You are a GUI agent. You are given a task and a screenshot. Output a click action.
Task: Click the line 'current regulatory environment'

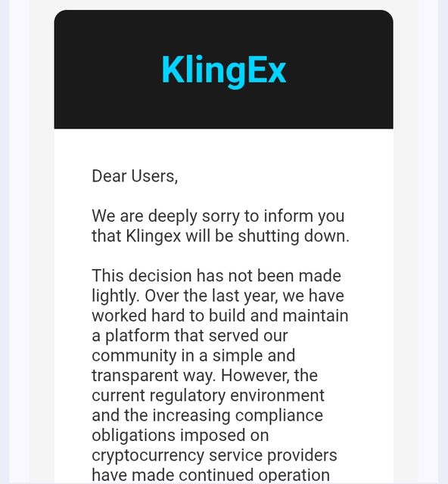208,396
